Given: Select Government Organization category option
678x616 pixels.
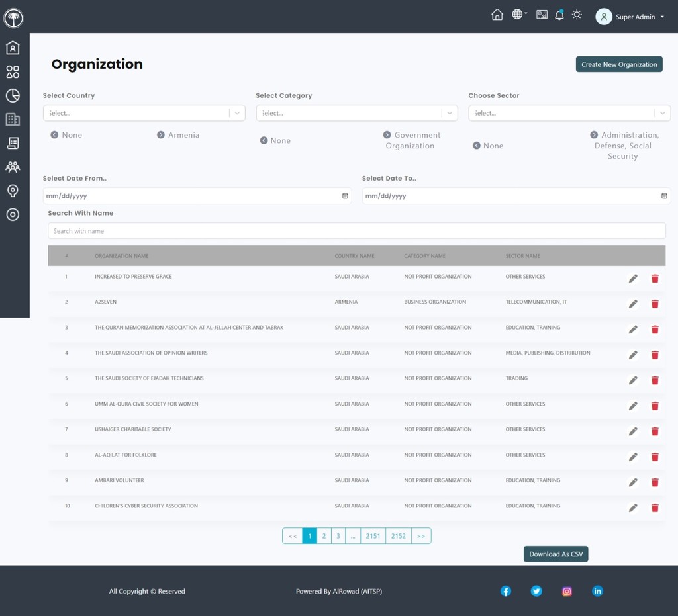Looking at the screenshot, I should [x=412, y=140].
